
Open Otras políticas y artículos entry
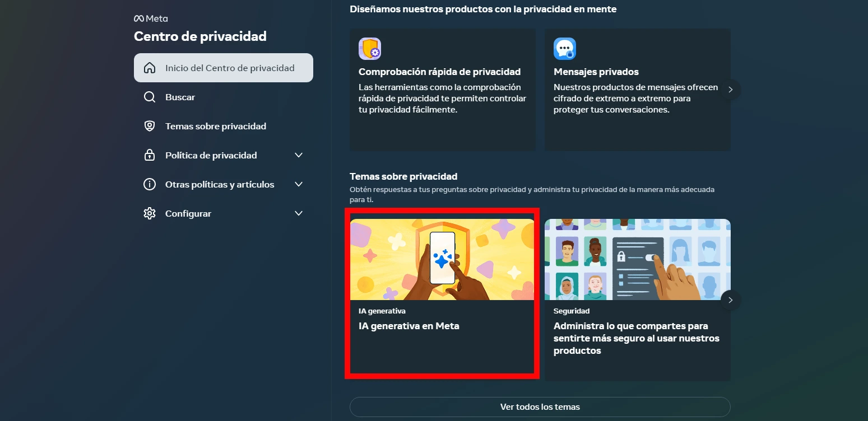[x=224, y=184]
